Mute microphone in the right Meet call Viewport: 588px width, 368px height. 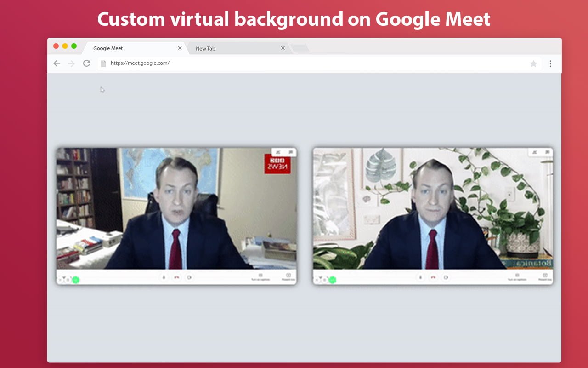pos(420,277)
